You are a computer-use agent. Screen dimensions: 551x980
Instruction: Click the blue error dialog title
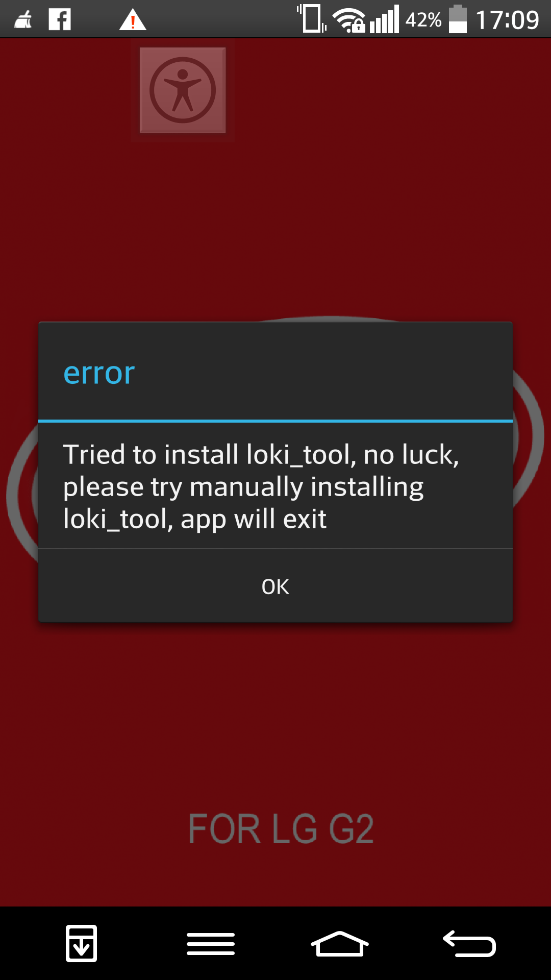point(99,373)
